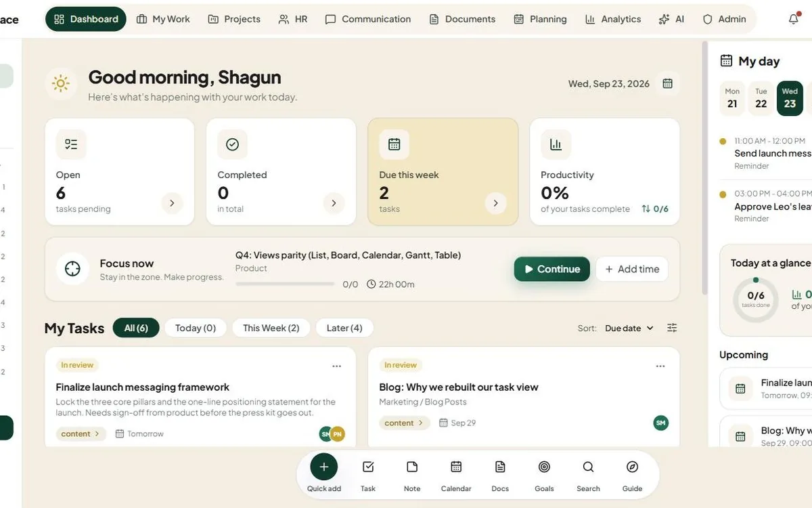Click the content tag on Finalize launch task
The width and height of the screenshot is (812, 508).
(x=81, y=433)
